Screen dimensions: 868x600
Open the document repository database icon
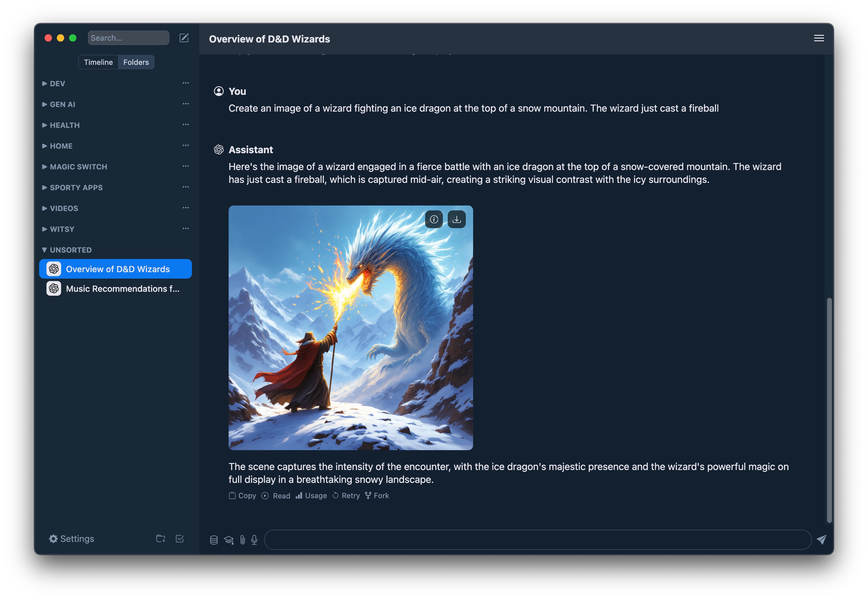[214, 540]
